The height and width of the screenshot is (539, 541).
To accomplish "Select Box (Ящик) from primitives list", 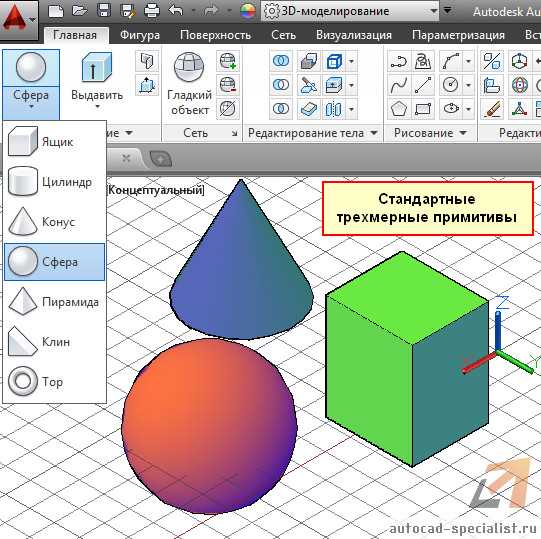I will tap(55, 141).
